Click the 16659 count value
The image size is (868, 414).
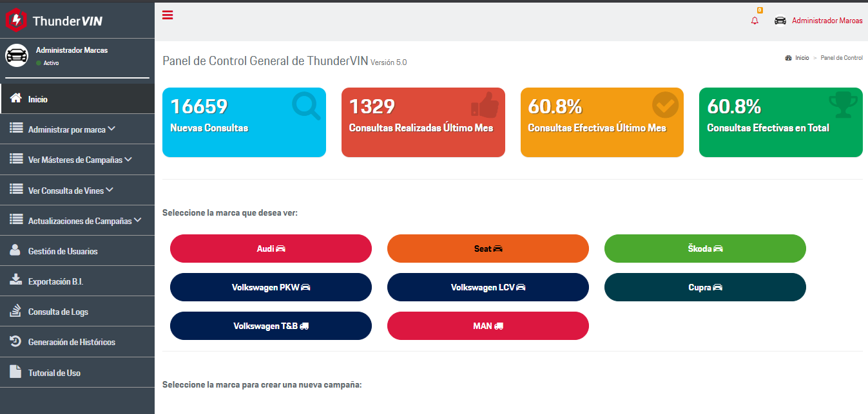click(199, 106)
